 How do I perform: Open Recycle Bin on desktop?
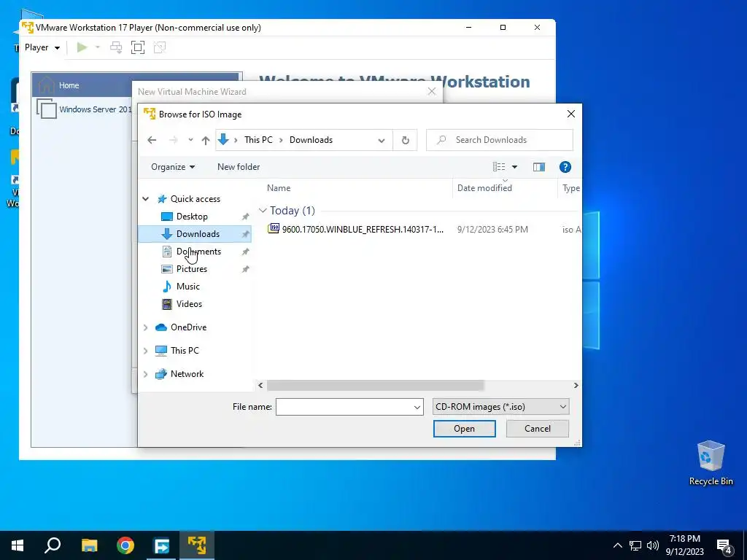[x=711, y=463]
